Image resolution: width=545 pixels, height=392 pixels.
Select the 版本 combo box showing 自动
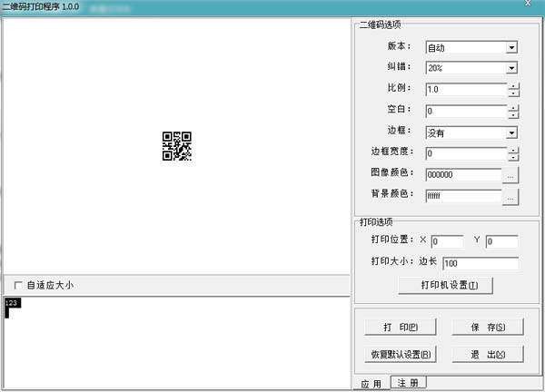471,47
